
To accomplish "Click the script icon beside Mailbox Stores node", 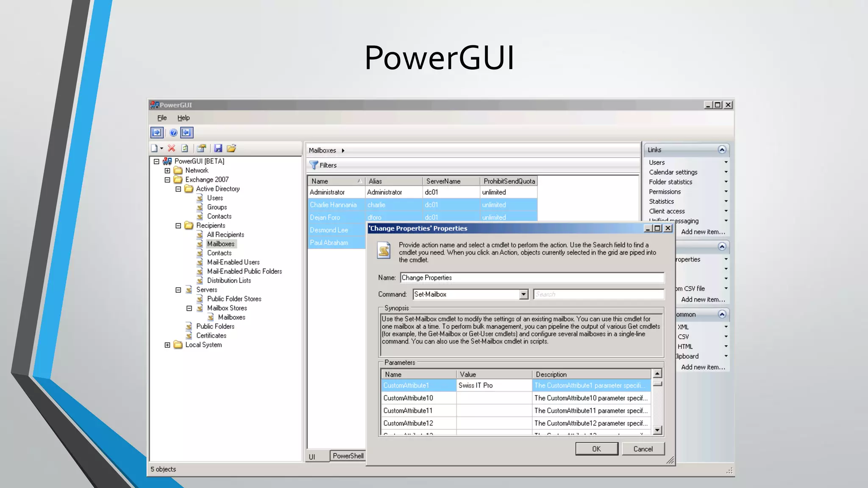I will point(200,308).
